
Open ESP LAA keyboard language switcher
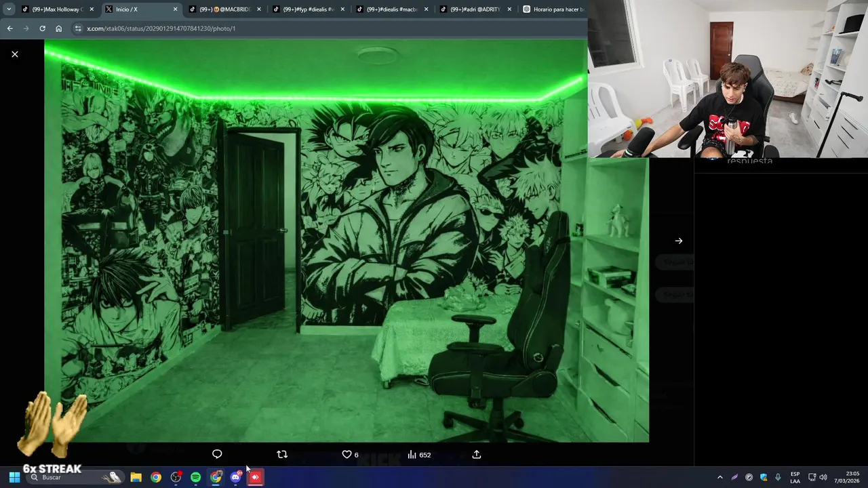795,477
